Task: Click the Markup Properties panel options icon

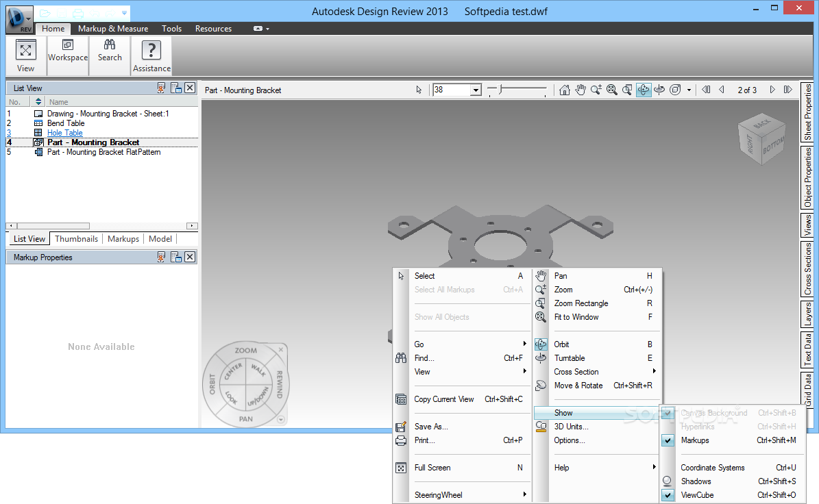Action: point(176,257)
